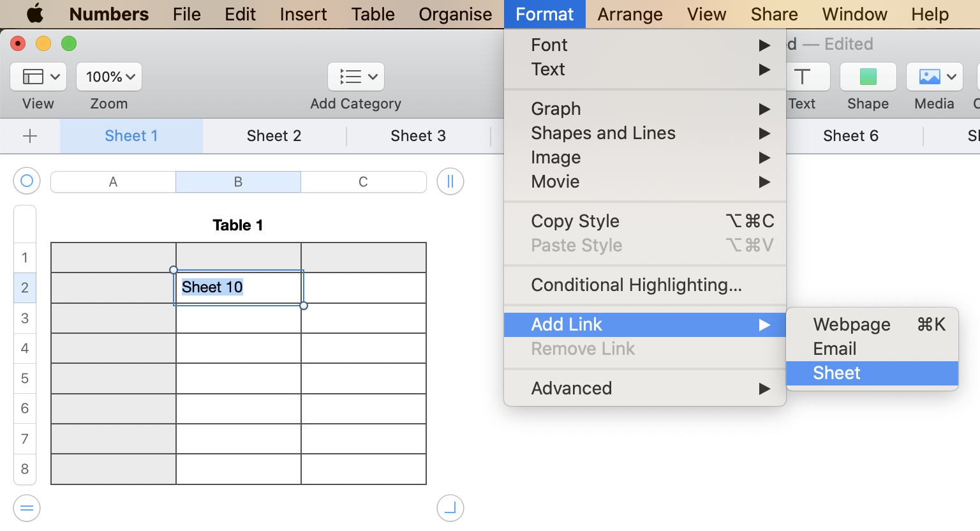The height and width of the screenshot is (531, 980).
Task: Click the add new sheet plus icon
Action: pyautogui.click(x=30, y=136)
